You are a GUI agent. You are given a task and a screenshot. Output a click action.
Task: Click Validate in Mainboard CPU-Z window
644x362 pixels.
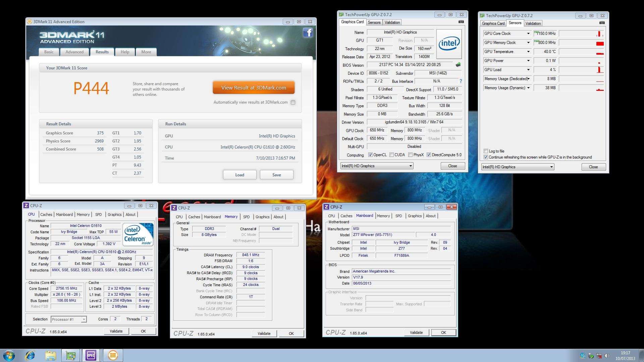416,333
